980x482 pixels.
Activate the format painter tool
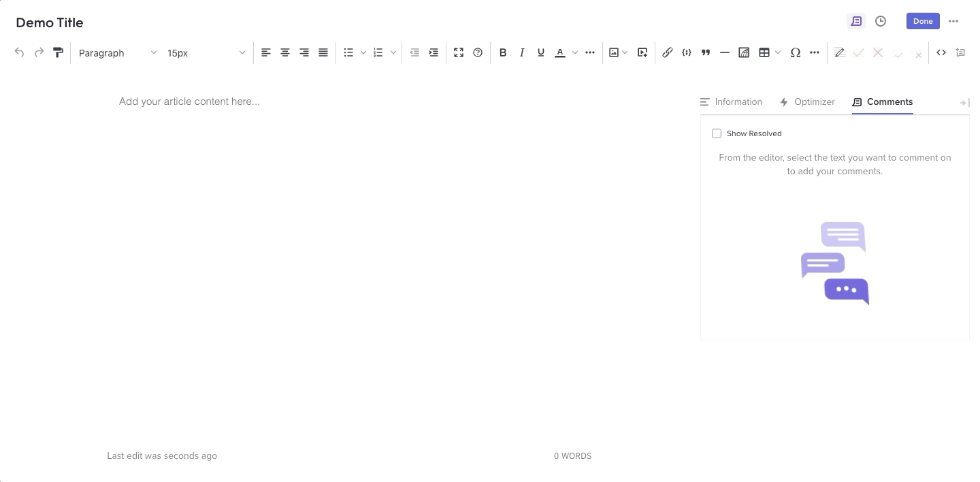point(59,52)
